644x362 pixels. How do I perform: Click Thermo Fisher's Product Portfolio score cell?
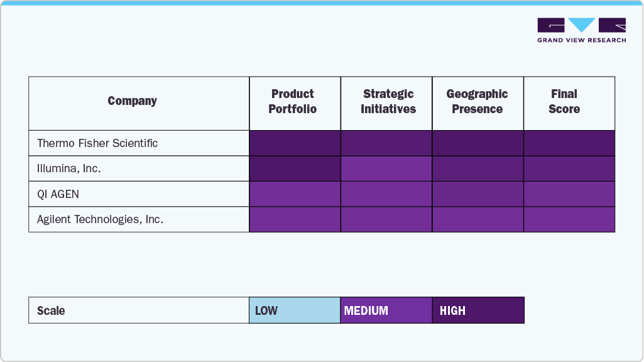(295, 143)
